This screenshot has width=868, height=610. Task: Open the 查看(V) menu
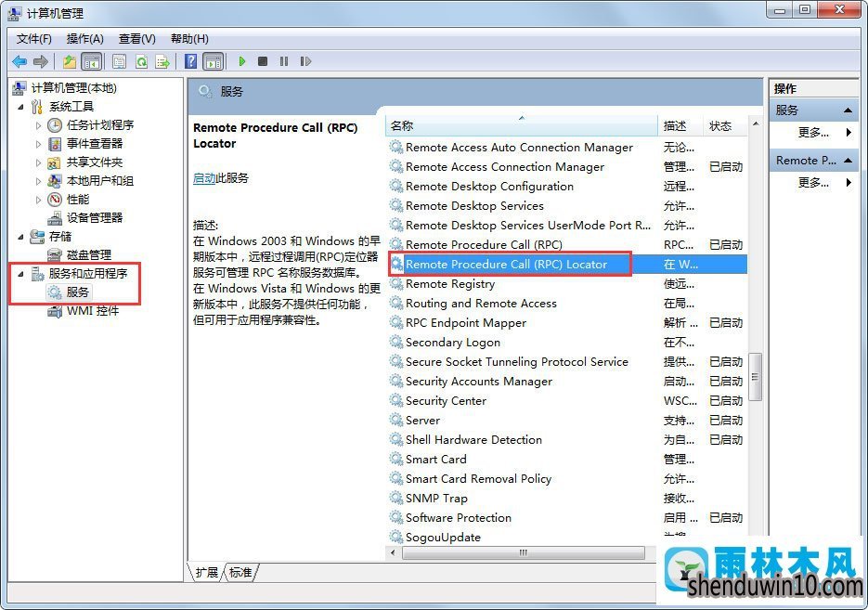click(136, 39)
